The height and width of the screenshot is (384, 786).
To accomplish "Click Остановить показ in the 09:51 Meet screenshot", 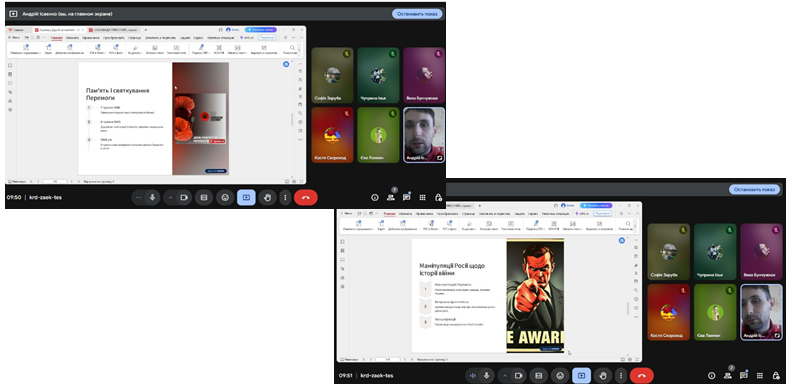I will coord(754,189).
